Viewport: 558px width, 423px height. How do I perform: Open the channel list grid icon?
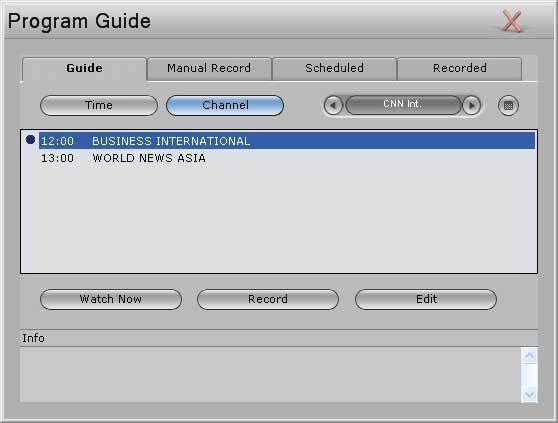coord(508,106)
